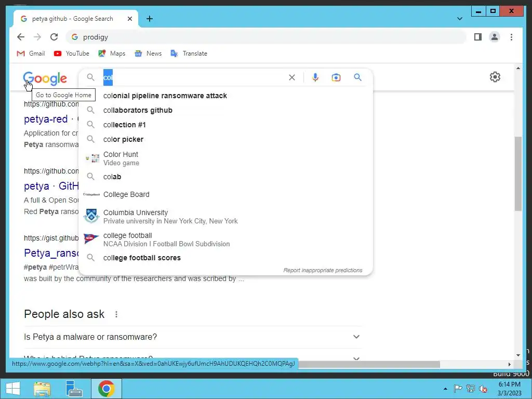Screen dimensions: 532x399
Task: Click the address bar showing prodigy
Action: coord(267,37)
